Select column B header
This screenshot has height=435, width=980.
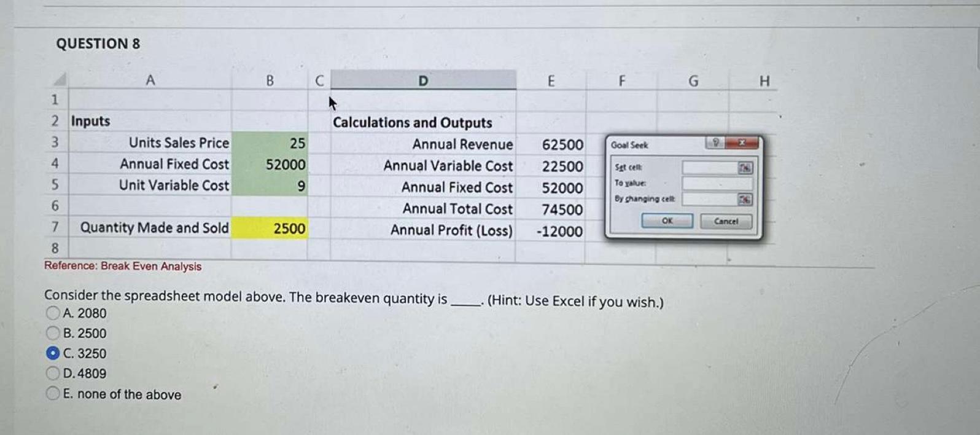click(270, 80)
